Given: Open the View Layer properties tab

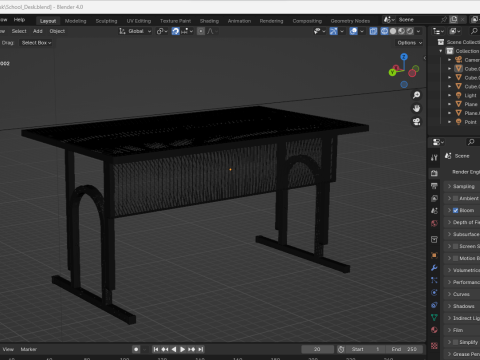Looking at the screenshot, I should pyautogui.click(x=434, y=198).
